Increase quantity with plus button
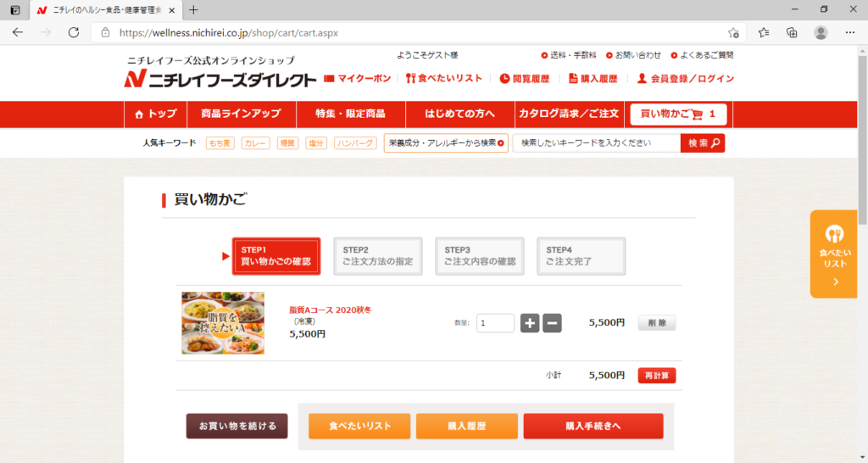This screenshot has width=868, height=463. [x=530, y=323]
